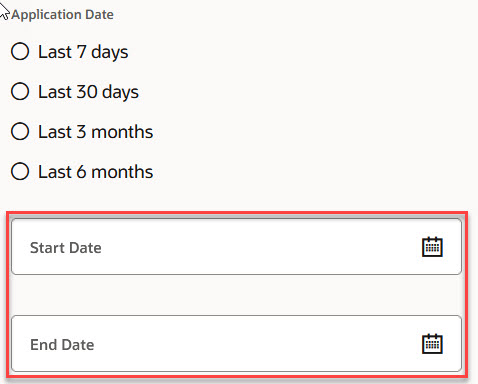This screenshot has height=384, width=478.
Task: Click the "Last 3 months" option text
Action: pos(95,132)
